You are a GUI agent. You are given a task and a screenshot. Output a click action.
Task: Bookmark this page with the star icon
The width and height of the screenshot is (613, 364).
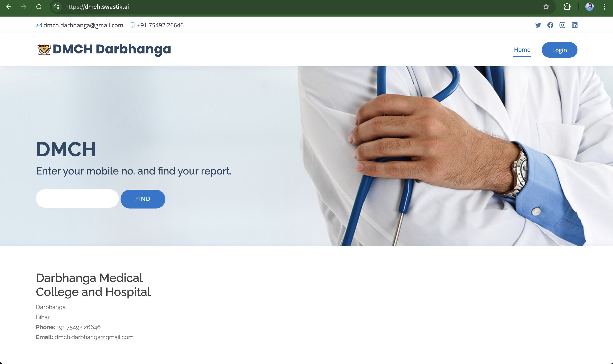coord(546,7)
